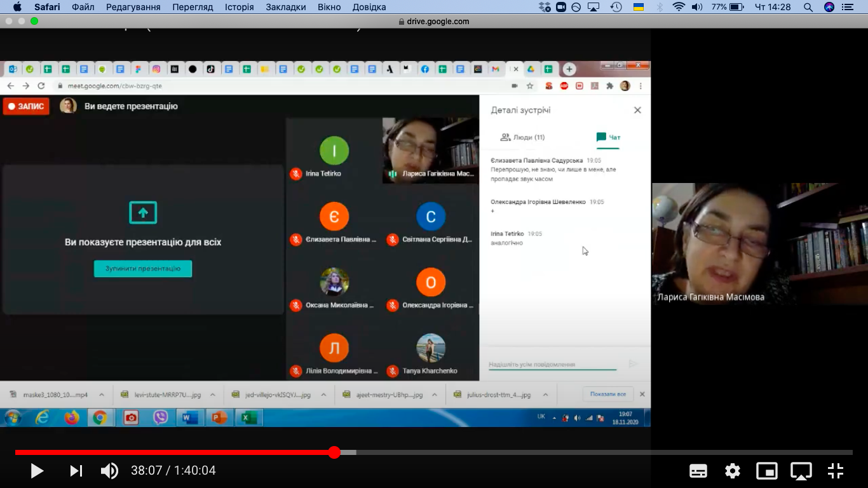Open the Файл menu
This screenshot has width=868, height=488.
point(83,7)
